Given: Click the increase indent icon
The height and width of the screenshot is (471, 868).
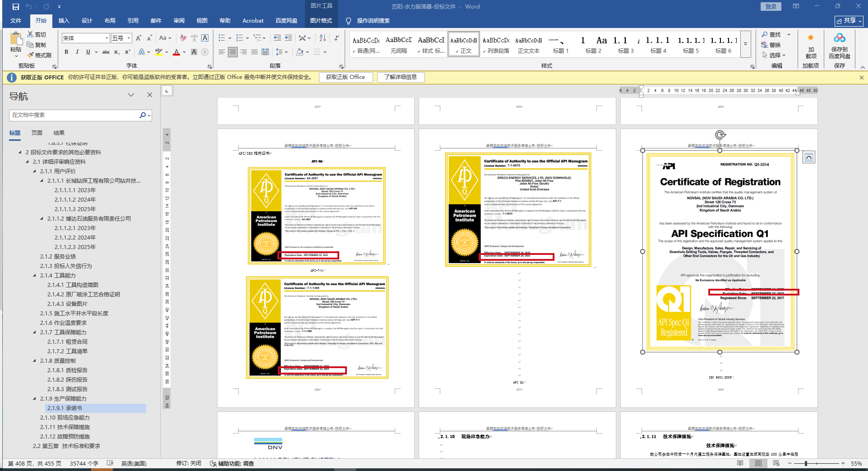Looking at the screenshot, I should (x=288, y=38).
